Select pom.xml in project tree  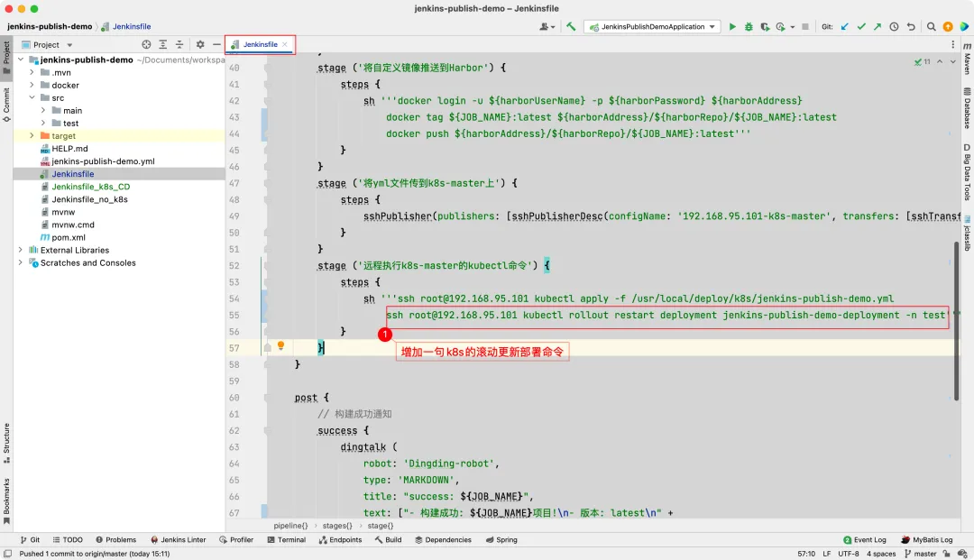[69, 237]
